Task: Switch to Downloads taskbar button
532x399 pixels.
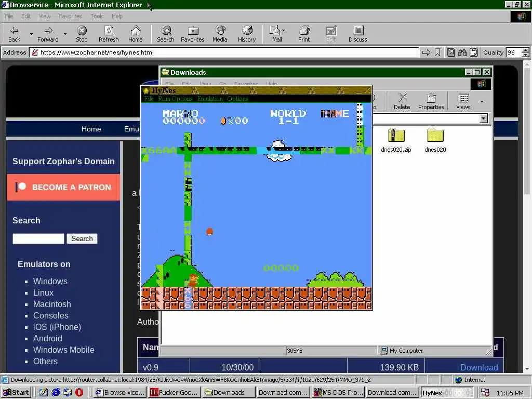Action: [228, 393]
